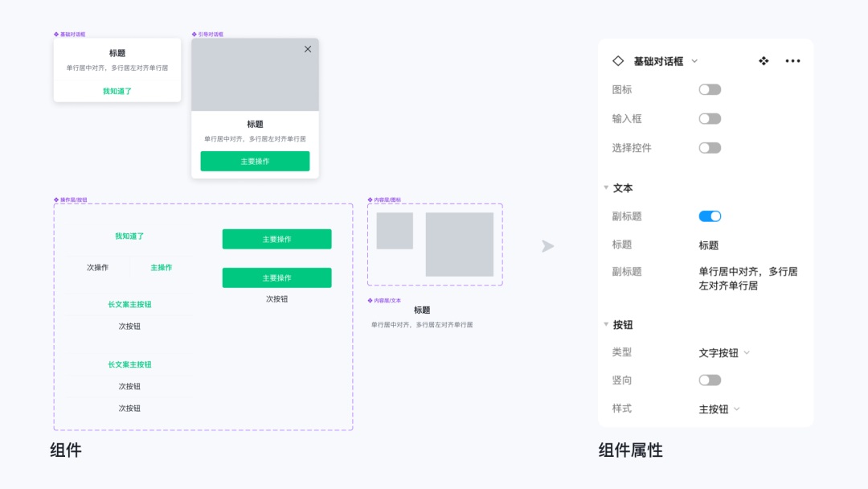This screenshot has width=868, height=489.
Task: Edit the 标题 property value field
Action: 709,245
